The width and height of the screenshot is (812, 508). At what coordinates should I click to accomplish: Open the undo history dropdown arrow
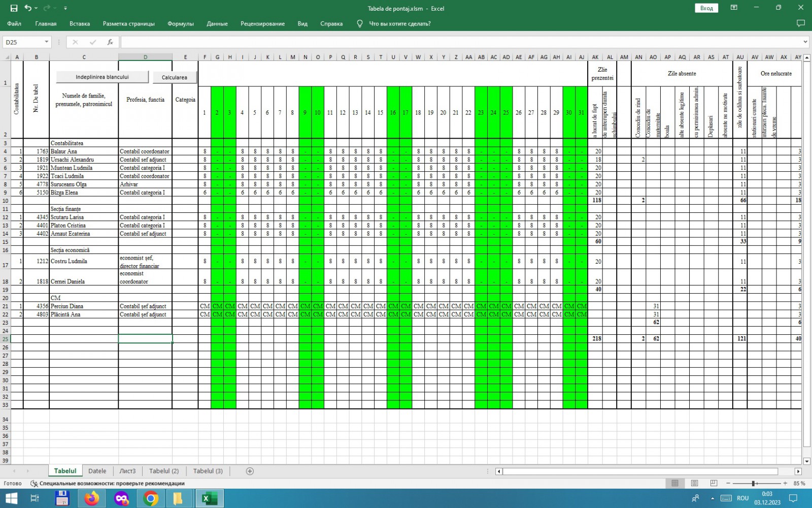click(x=37, y=8)
